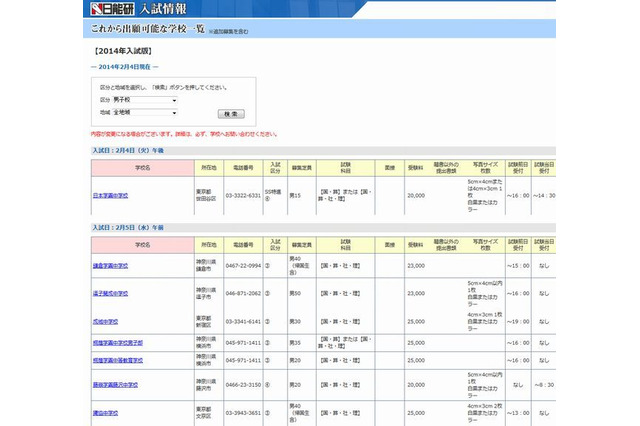This screenshot has height=426, width=640.
Task: Click the ～14：30 time in 日本学園中学校 row
Action: pyautogui.click(x=544, y=195)
